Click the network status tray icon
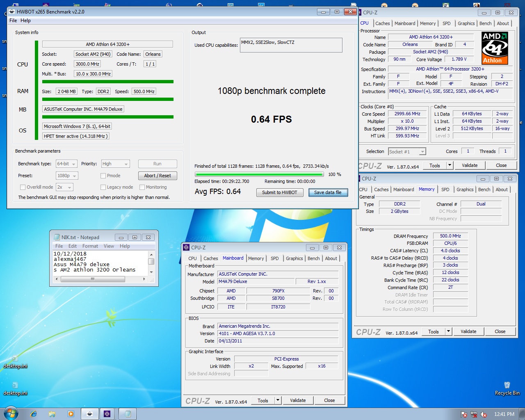Image resolution: width=525 pixels, height=420 pixels. (474, 414)
